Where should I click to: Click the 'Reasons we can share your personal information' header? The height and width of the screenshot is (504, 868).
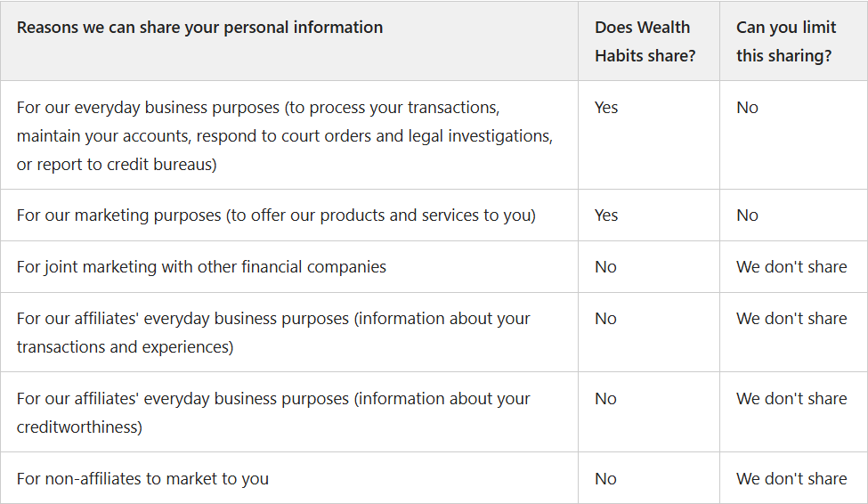[199, 27]
